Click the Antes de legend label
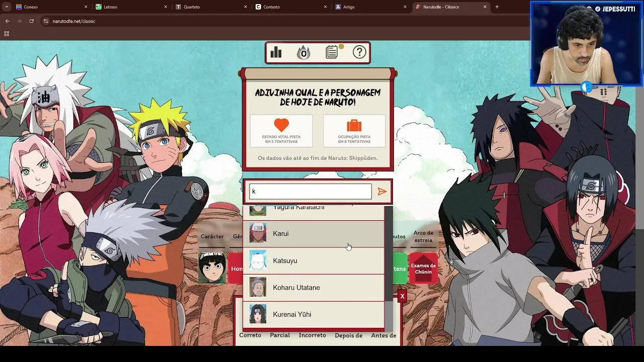The height and width of the screenshot is (362, 644). click(384, 336)
